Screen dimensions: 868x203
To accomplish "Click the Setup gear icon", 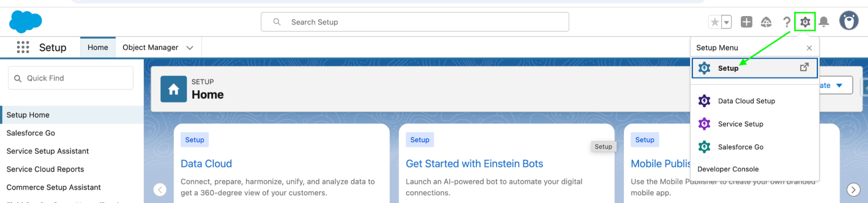I will coord(805,22).
